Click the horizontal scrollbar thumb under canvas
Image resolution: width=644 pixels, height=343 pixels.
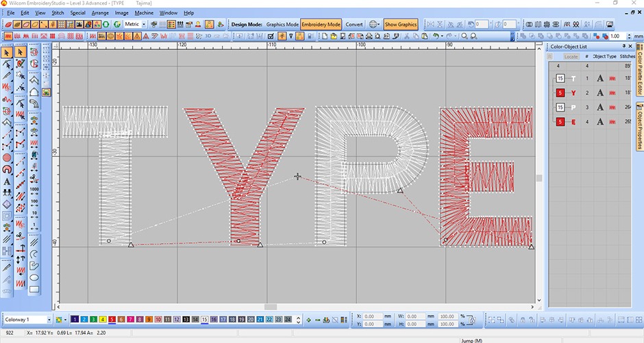270,307
